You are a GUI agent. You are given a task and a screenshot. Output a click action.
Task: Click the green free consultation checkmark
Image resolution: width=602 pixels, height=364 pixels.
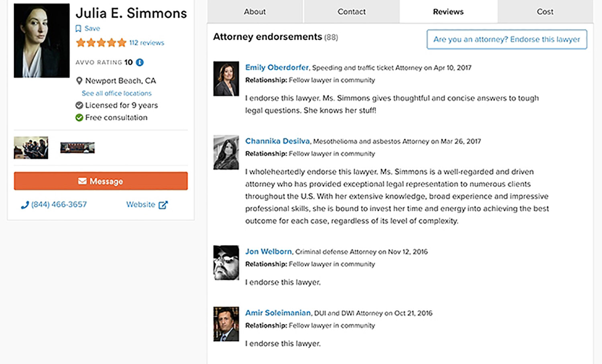coord(79,117)
